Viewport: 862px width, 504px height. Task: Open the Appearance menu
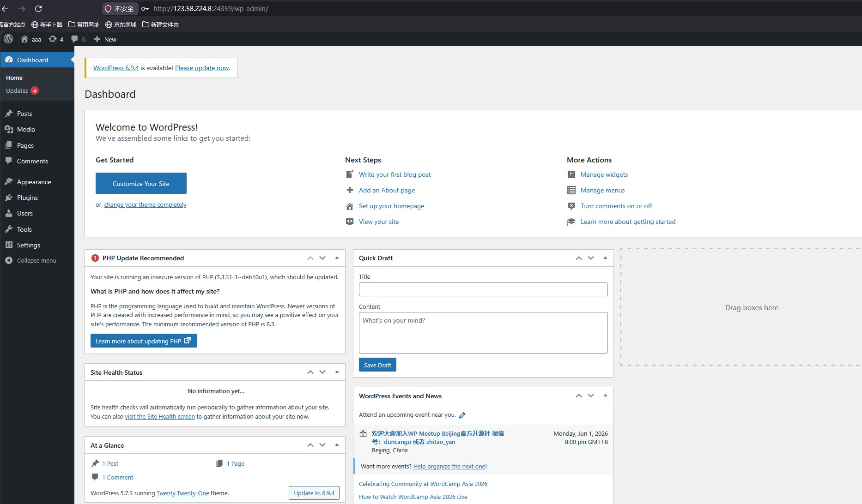click(x=34, y=182)
